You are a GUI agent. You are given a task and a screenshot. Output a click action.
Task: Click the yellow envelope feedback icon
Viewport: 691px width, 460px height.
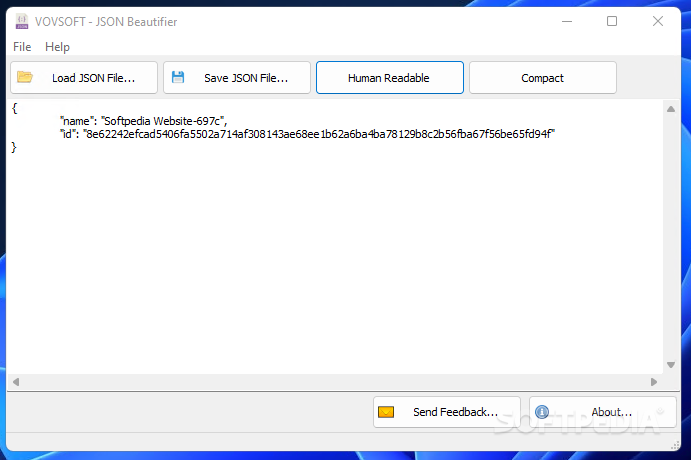386,412
